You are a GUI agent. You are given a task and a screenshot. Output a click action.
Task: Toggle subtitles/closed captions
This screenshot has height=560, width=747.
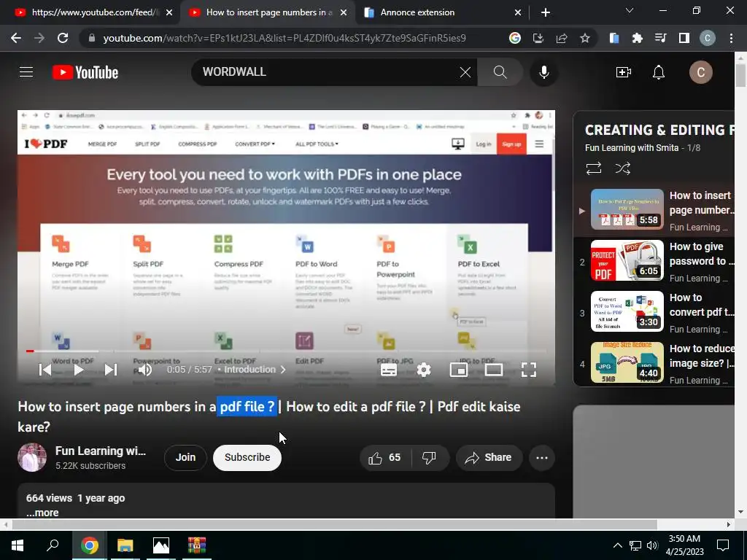pyautogui.click(x=389, y=370)
